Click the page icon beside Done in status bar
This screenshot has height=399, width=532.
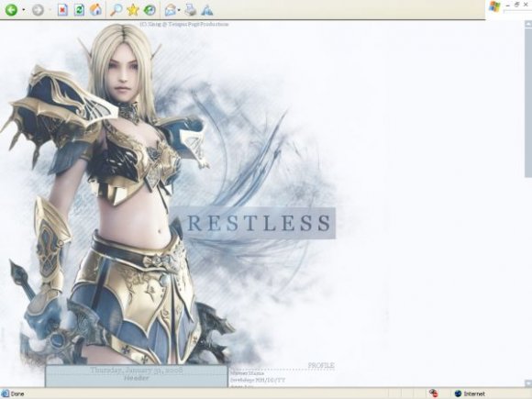(x=6, y=393)
